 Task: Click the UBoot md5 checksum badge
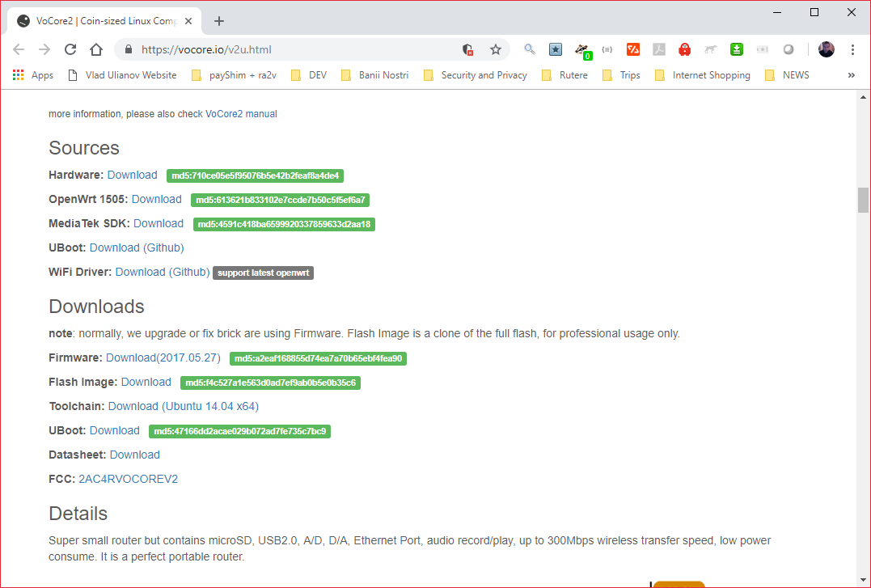coord(240,431)
